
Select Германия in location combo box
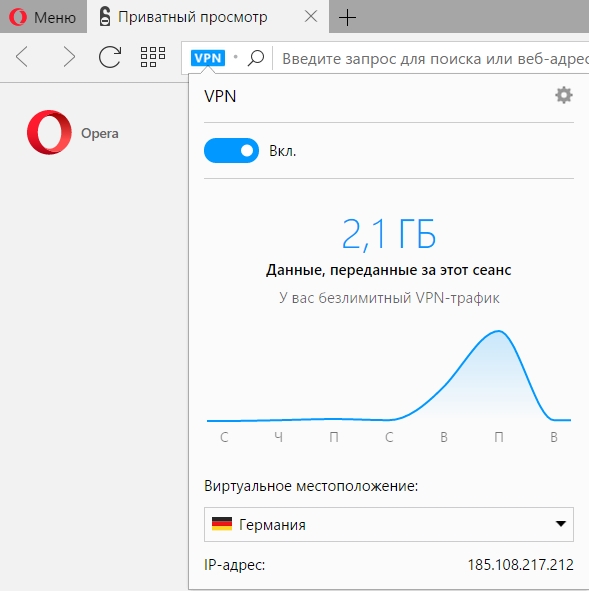point(389,524)
